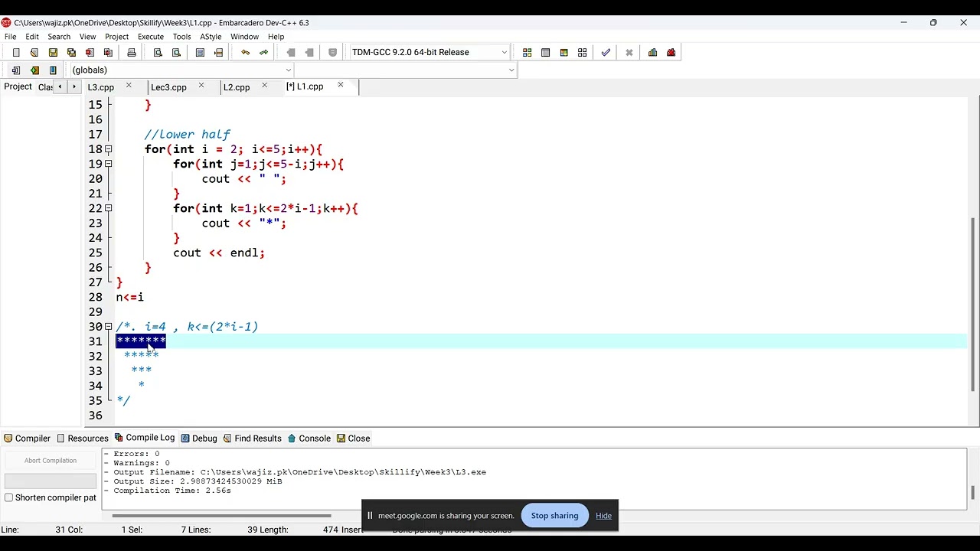Open the File menu
The height and width of the screenshot is (551, 980).
tap(11, 37)
